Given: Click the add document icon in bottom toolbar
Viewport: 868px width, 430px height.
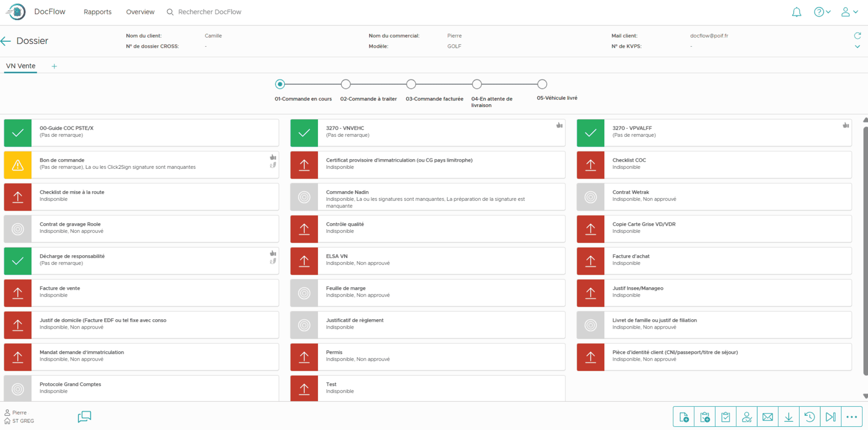Looking at the screenshot, I should point(684,417).
